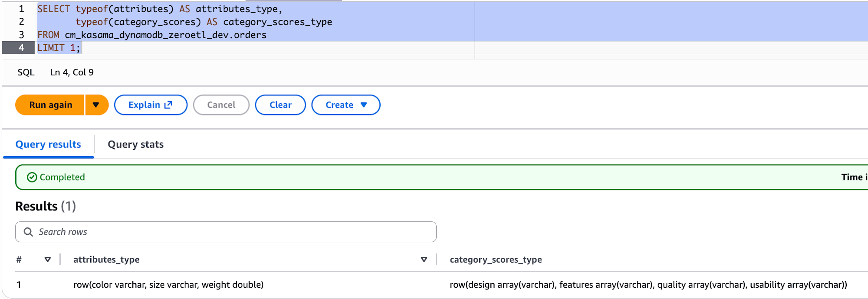Image resolution: width=868 pixels, height=299 pixels.
Task: Click the search magnifier icon
Action: click(x=28, y=232)
